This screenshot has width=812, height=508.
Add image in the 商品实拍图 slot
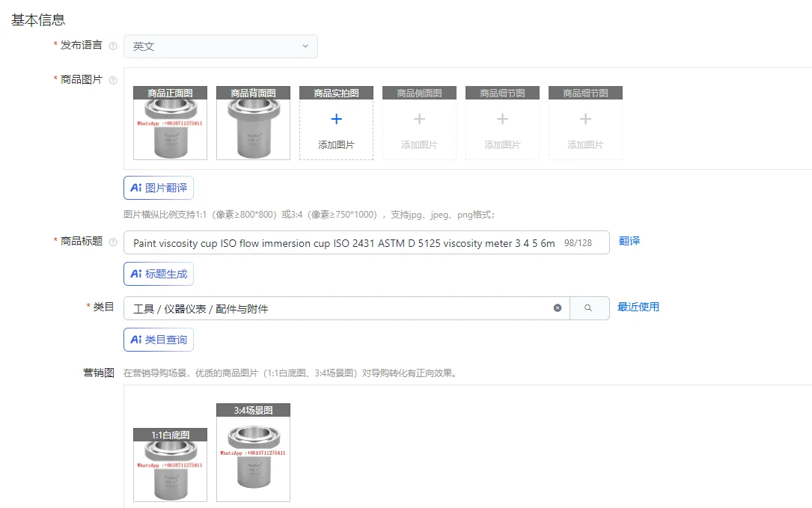(337, 123)
